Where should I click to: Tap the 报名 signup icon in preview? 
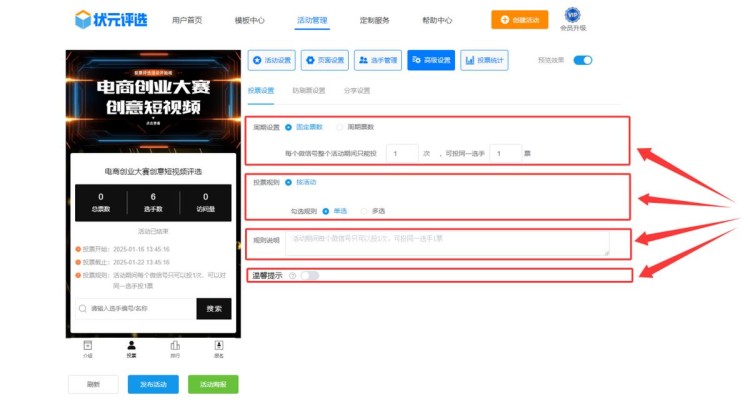[x=219, y=345]
